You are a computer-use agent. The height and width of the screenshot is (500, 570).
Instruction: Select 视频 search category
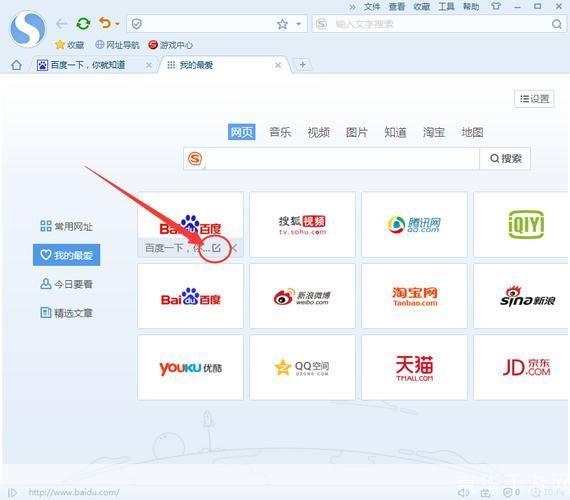pos(318,132)
